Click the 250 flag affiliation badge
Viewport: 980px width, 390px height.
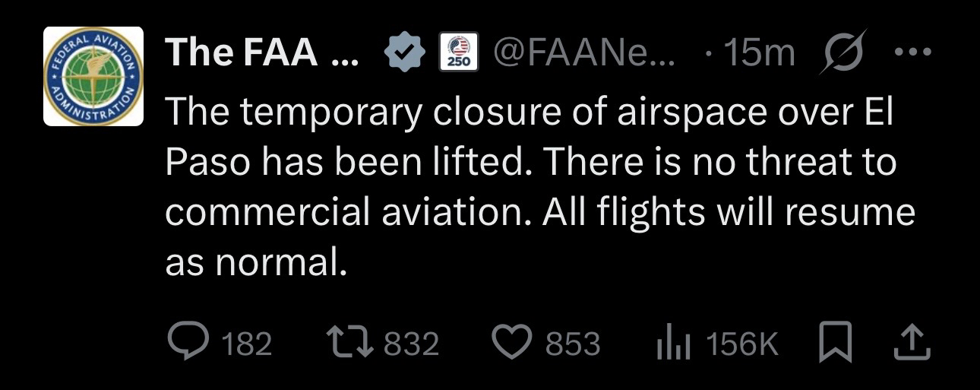tap(459, 53)
